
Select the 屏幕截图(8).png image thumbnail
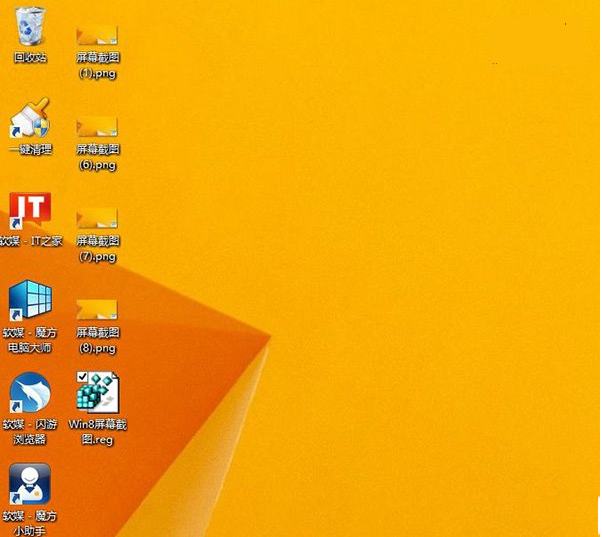[98, 309]
